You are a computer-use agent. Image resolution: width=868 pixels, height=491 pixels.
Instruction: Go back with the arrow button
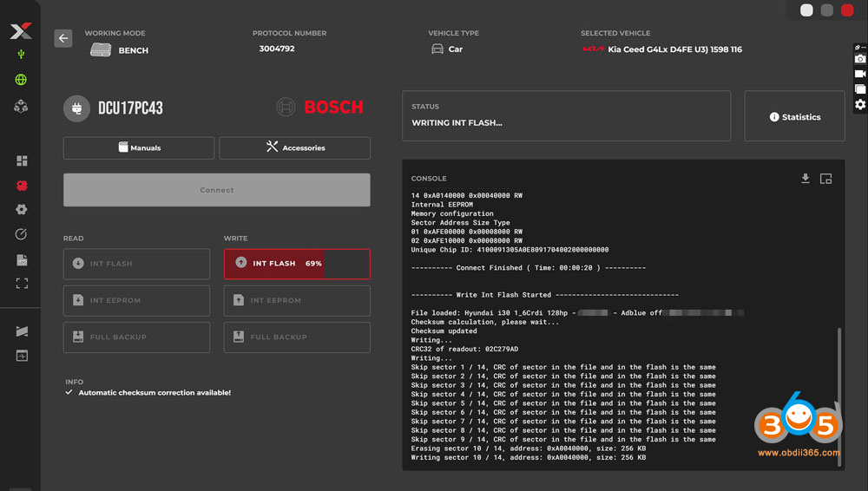click(x=63, y=38)
